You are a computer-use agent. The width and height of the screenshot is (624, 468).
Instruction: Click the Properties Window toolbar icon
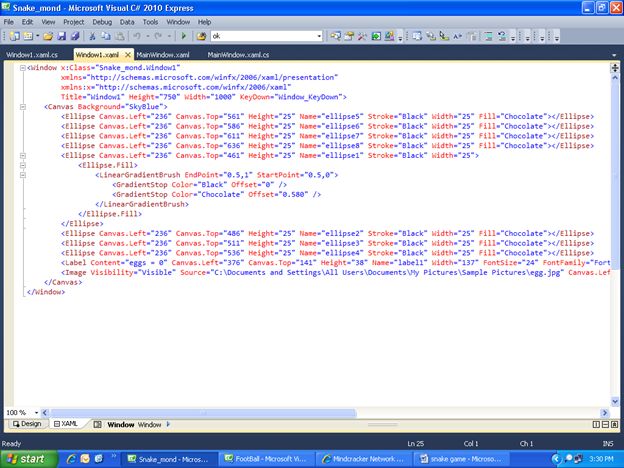pyautogui.click(x=349, y=36)
